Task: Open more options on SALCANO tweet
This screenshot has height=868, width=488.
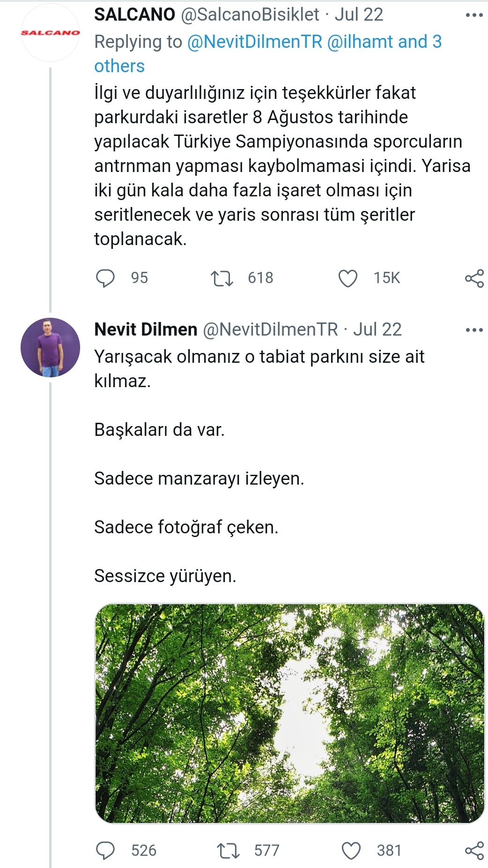Action: point(474,15)
